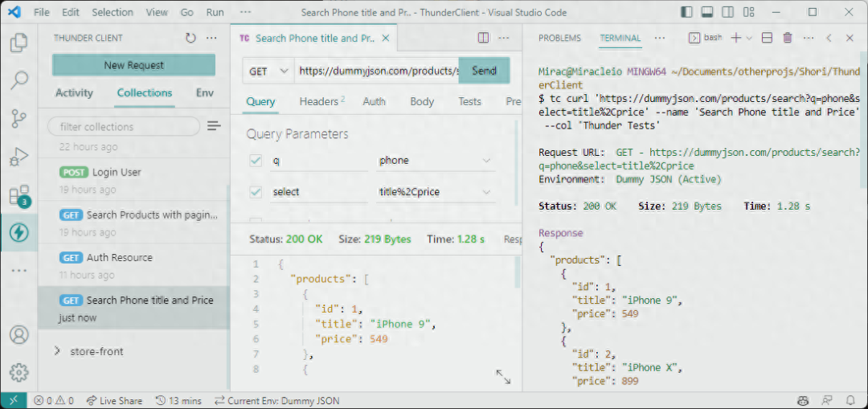Screen dimensions: 868x409
Task: Switch to PROBLEMS panel tab
Action: 559,38
